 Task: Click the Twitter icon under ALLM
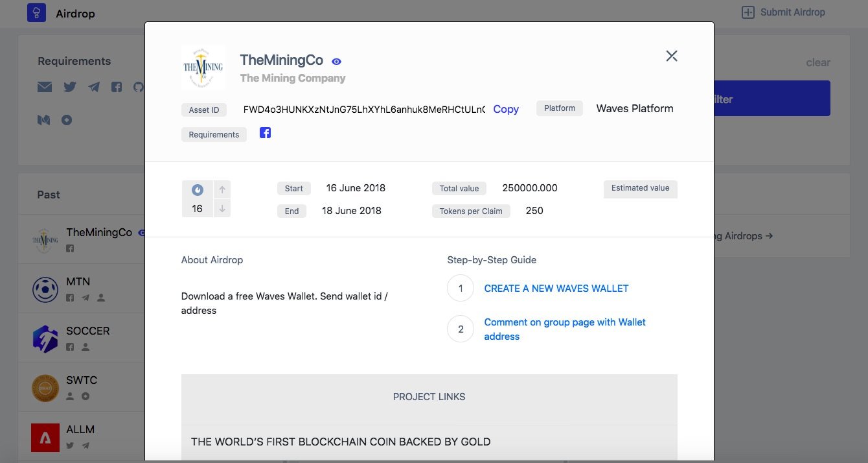[x=70, y=445]
